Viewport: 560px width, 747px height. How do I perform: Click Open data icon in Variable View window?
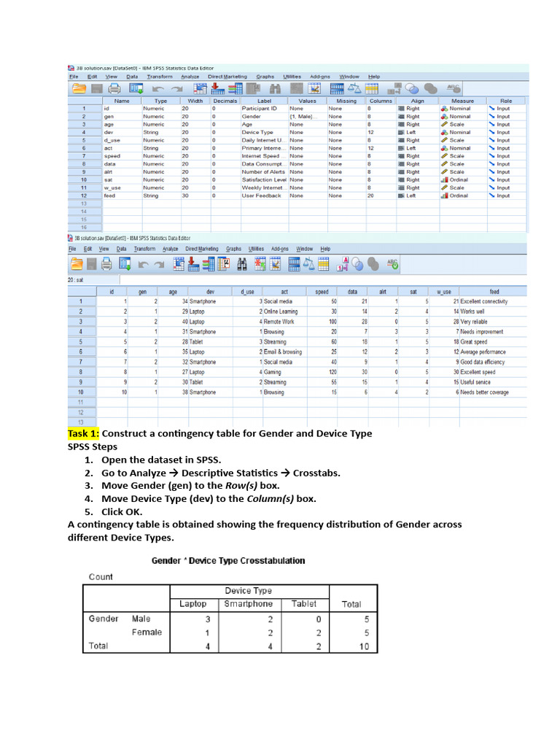click(79, 88)
